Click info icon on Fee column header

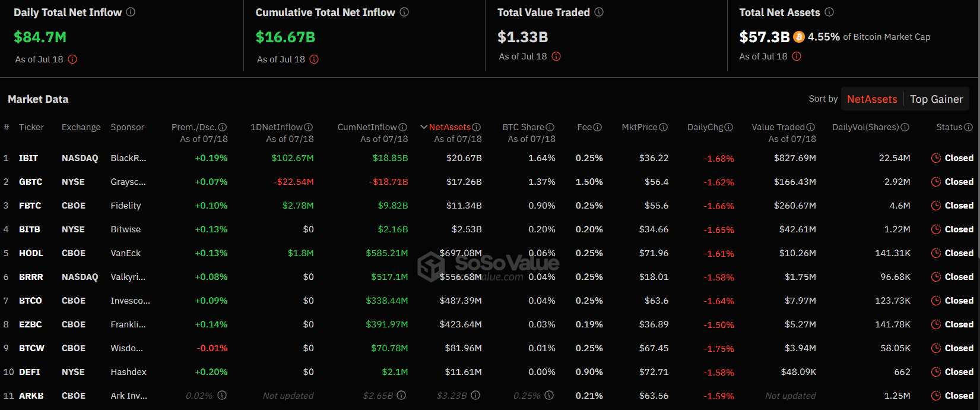pos(598,127)
